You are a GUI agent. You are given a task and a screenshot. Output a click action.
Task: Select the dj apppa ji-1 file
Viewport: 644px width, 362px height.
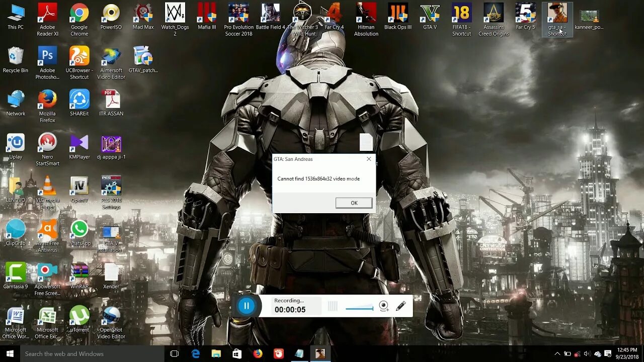111,146
